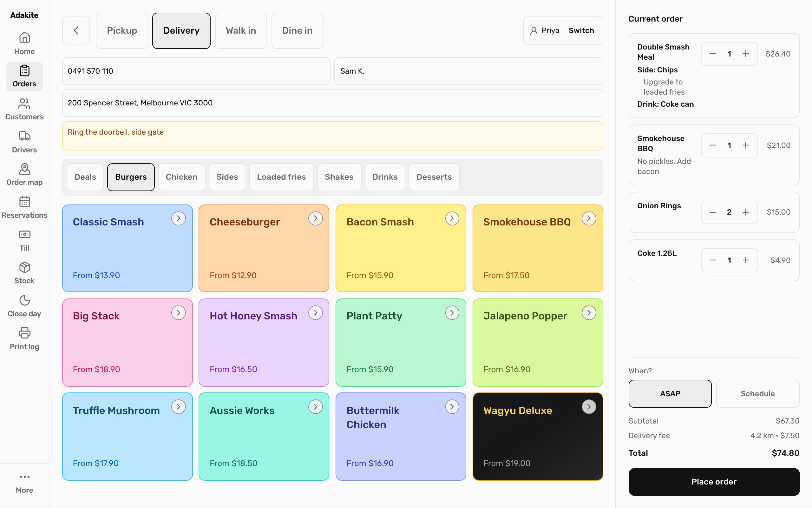Expand Classic Smash options chevron

pyautogui.click(x=179, y=218)
